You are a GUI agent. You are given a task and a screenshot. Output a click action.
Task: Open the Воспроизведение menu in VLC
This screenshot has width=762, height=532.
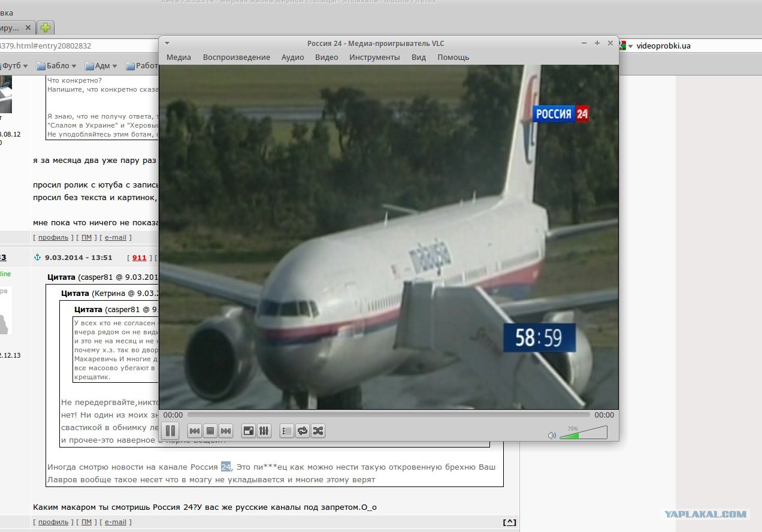tap(236, 58)
